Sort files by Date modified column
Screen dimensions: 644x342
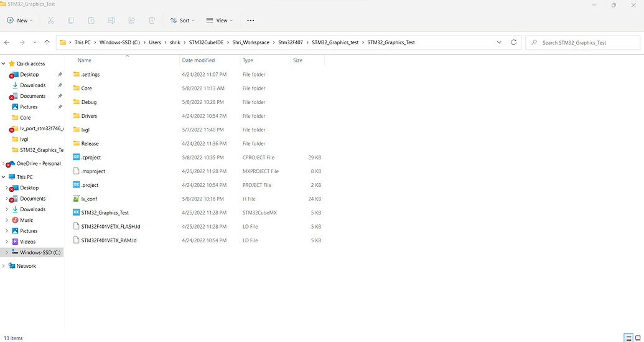click(198, 60)
